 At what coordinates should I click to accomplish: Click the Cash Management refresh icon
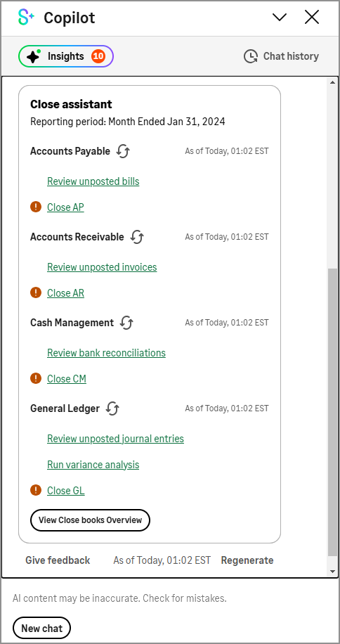126,323
